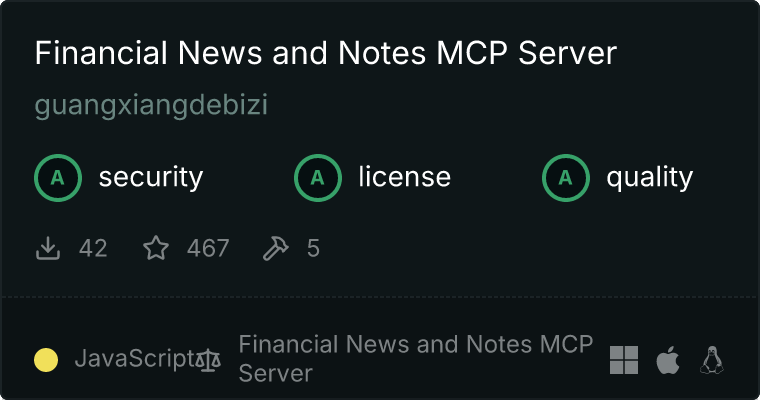Screen dimensions: 760x400
Task: Click the license grade A badge
Action: point(318,178)
